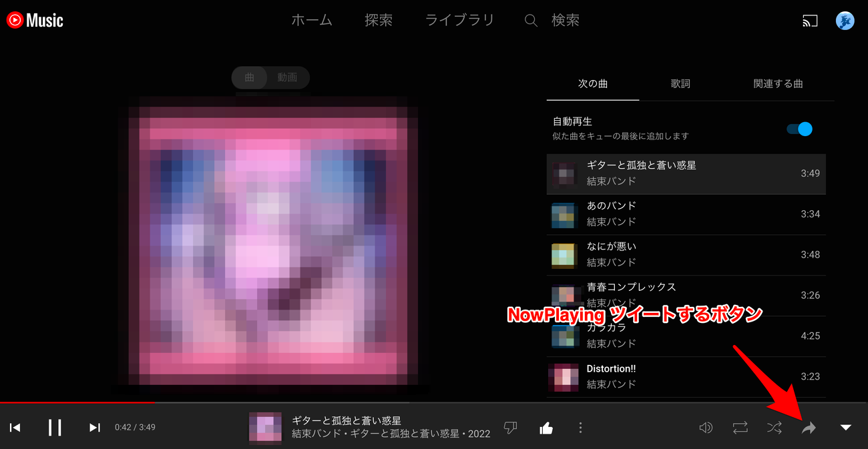Click 似た曲をキューの最後に追加します description
868x449 pixels.
[620, 136]
